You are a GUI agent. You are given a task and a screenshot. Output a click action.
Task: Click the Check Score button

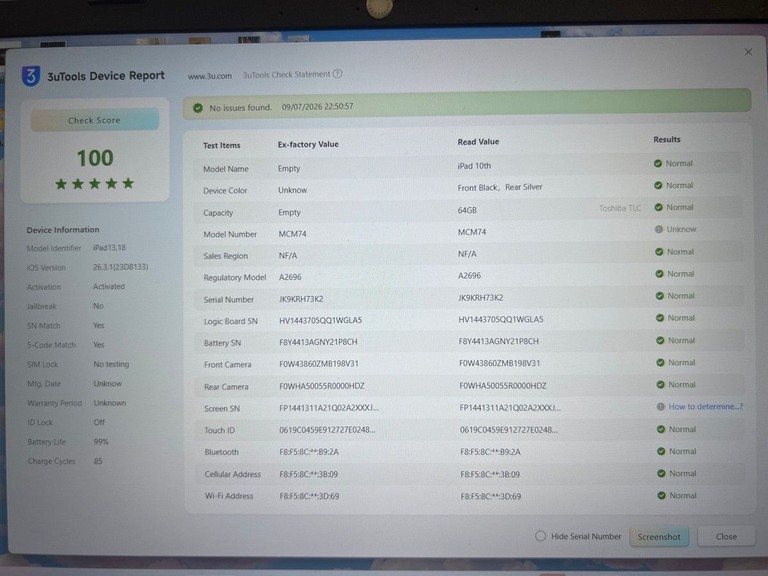coord(95,120)
